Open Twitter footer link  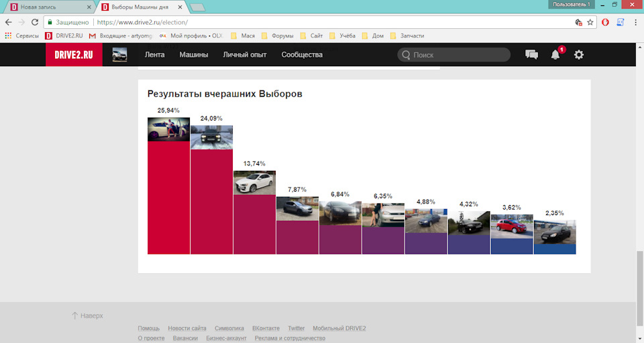point(296,328)
